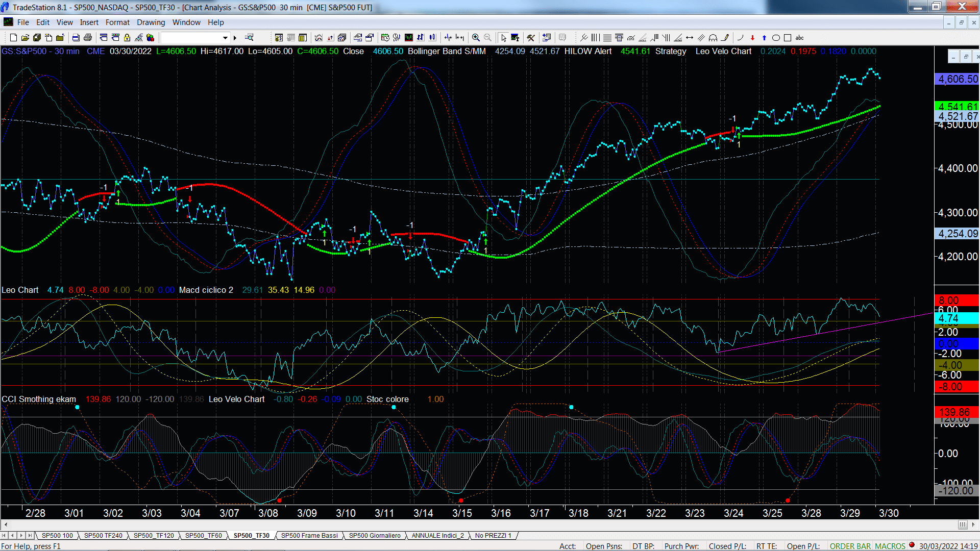Select the parallel channel lines tool
Screen dimensions: 980x551
click(701, 38)
